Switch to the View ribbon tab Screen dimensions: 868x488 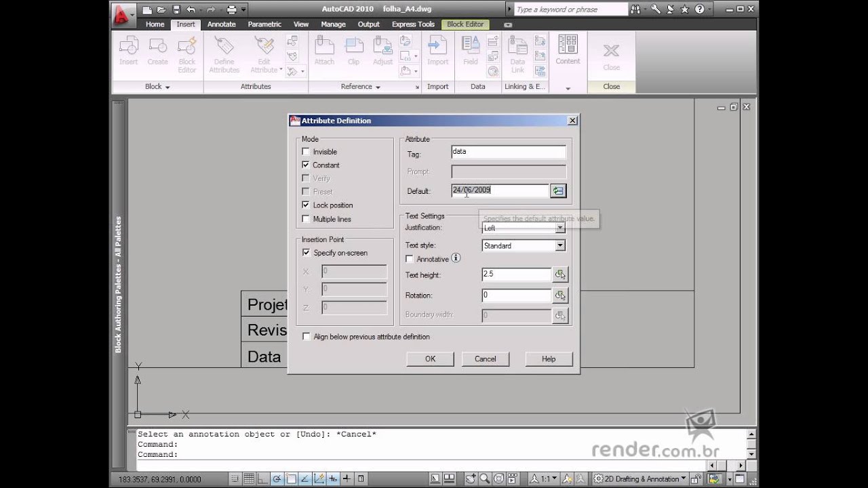click(x=301, y=24)
